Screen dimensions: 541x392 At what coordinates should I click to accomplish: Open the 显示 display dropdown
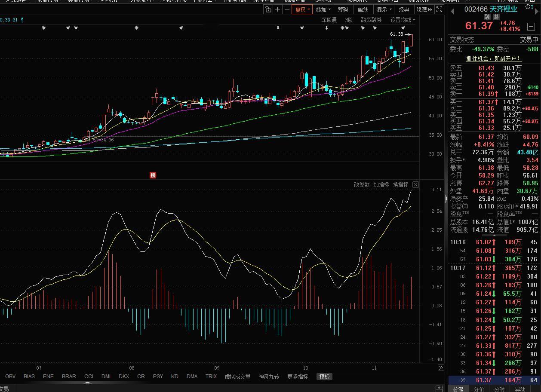pos(384,9)
